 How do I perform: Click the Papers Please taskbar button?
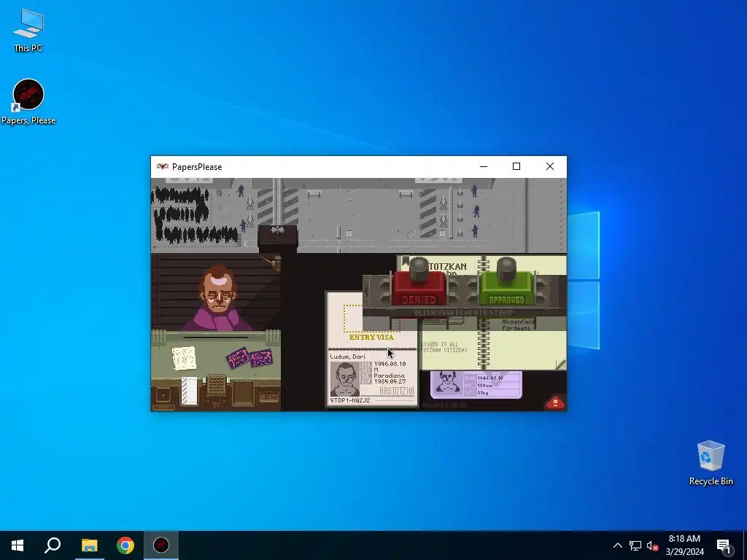161,545
